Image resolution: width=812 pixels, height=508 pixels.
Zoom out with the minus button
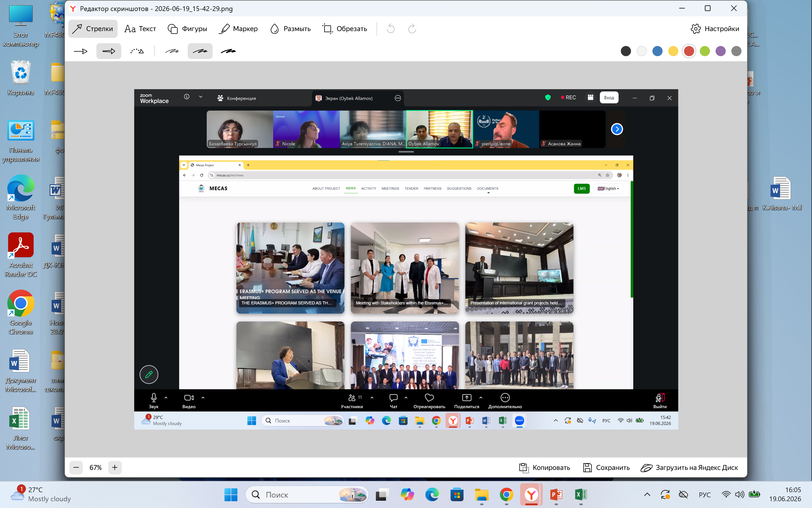76,467
